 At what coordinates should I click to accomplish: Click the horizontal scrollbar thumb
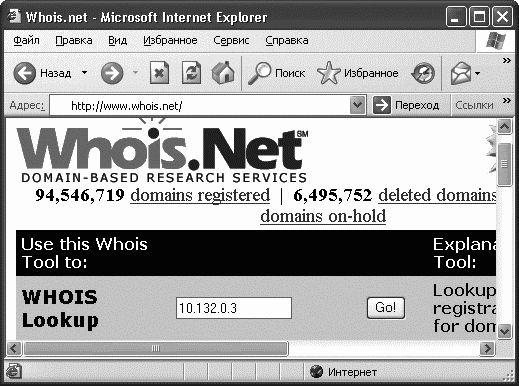pos(156,348)
